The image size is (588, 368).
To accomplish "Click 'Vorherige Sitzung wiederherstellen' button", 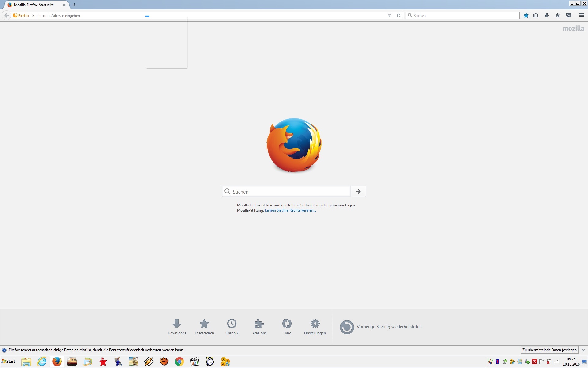I will [x=381, y=327].
